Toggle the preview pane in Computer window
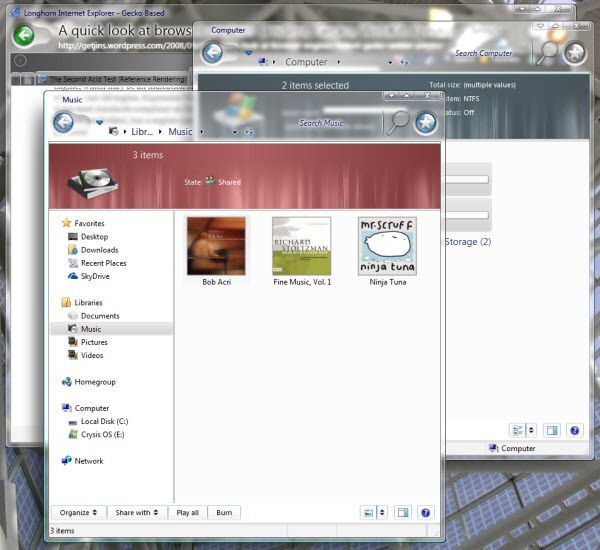The image size is (600, 550). point(551,430)
